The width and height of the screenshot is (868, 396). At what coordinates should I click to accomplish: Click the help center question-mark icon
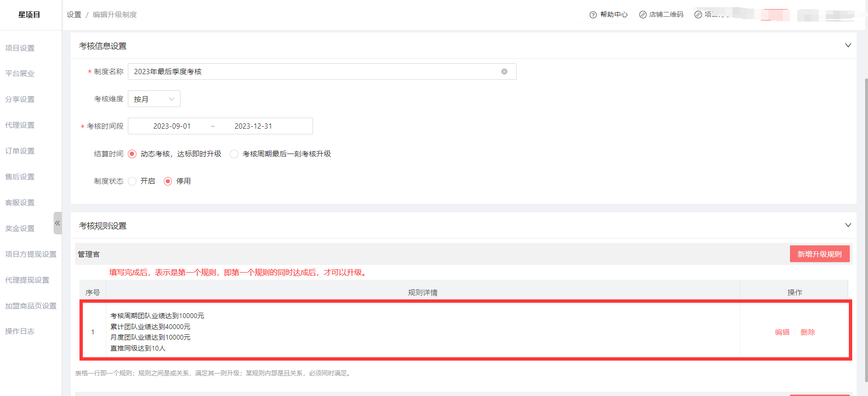[x=593, y=15]
